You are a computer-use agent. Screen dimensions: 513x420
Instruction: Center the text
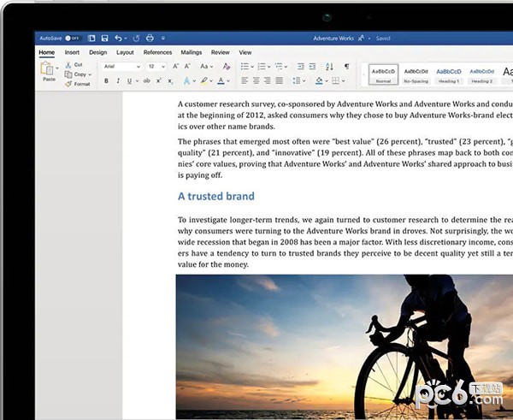[x=256, y=80]
